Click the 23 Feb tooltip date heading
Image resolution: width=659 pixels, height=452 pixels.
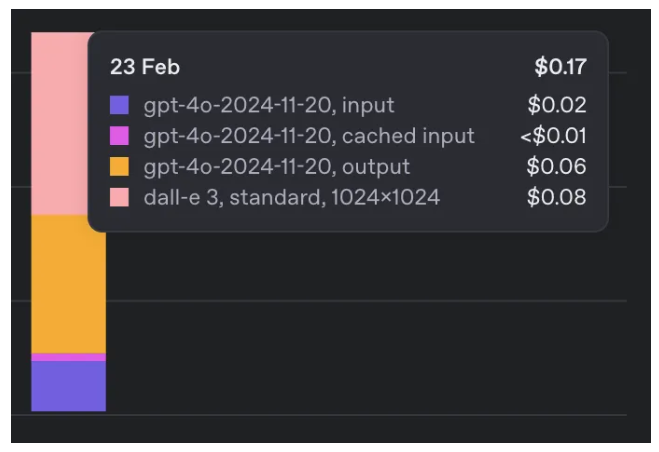(145, 67)
